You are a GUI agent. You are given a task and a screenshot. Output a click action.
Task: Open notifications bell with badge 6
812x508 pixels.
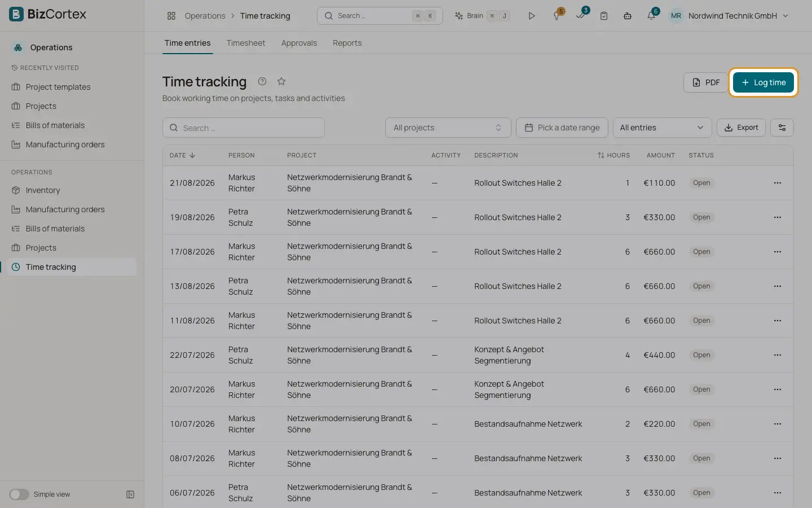pyautogui.click(x=651, y=16)
